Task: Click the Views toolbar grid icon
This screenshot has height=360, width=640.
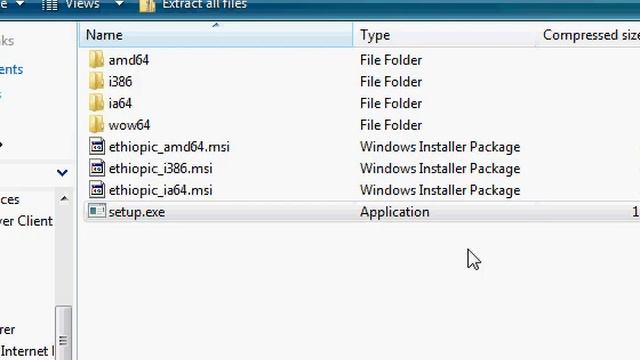Action: (50, 5)
